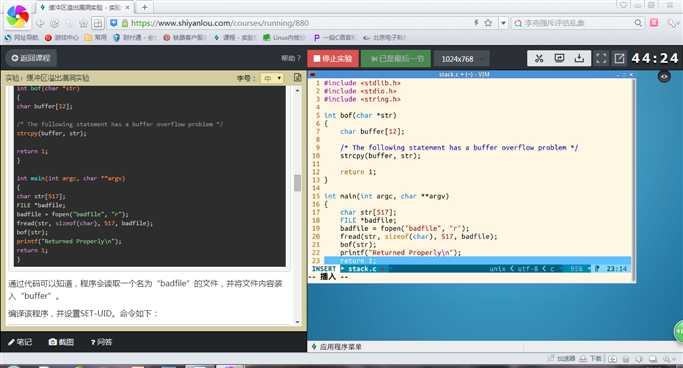This screenshot has width=683, height=368.
Task: Click the return to course button
Action: [31, 58]
